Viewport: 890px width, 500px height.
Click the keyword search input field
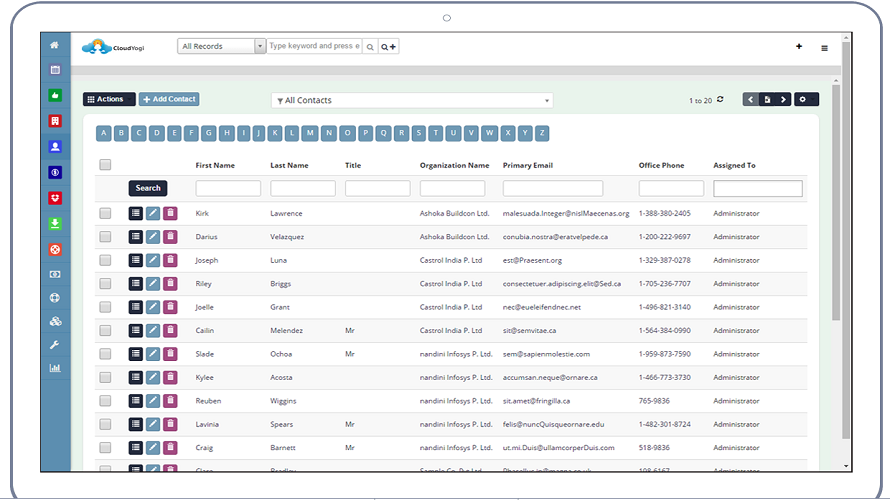(314, 47)
